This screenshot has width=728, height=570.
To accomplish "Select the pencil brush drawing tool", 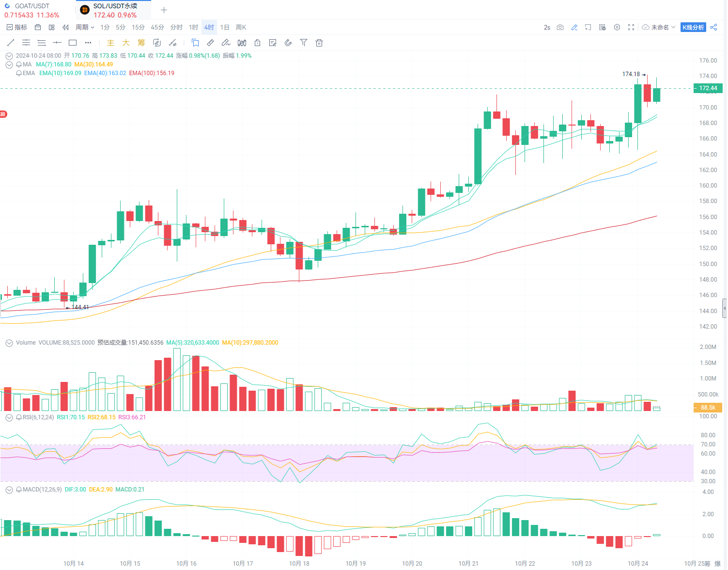I will point(226,43).
